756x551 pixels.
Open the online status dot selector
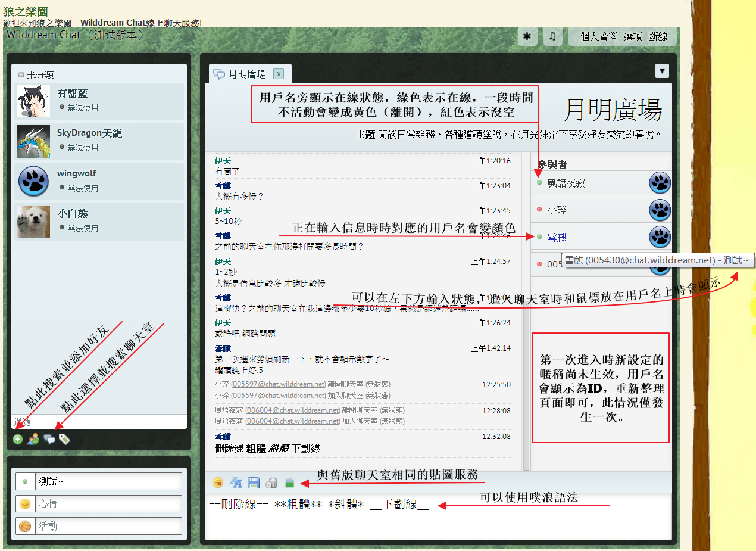(25, 481)
